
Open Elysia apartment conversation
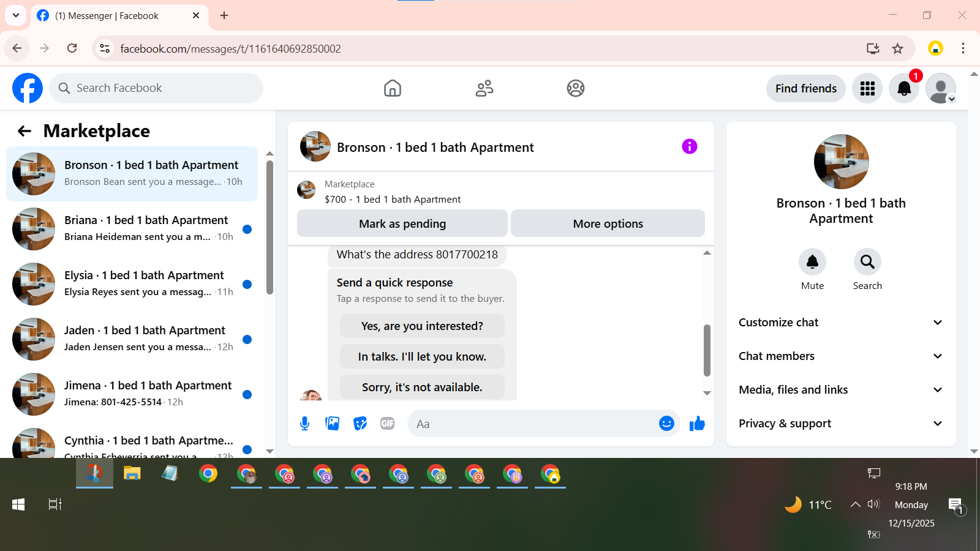[x=132, y=284]
